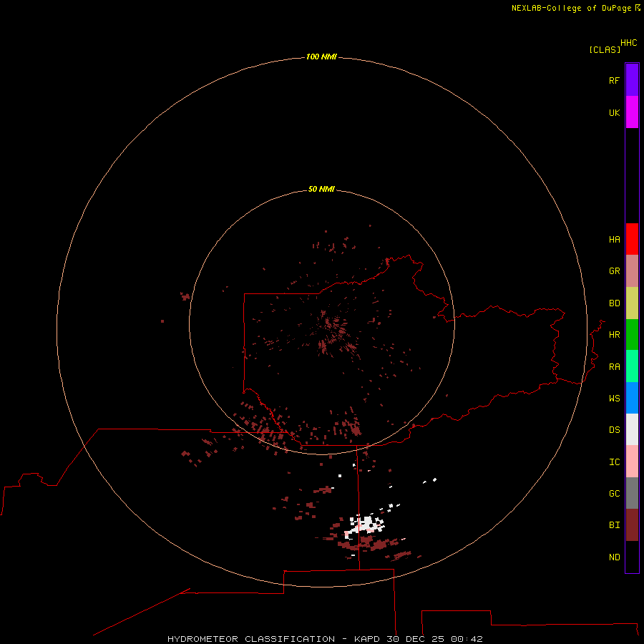
Task: Click the RF purple legend swatch
Action: 632,80
